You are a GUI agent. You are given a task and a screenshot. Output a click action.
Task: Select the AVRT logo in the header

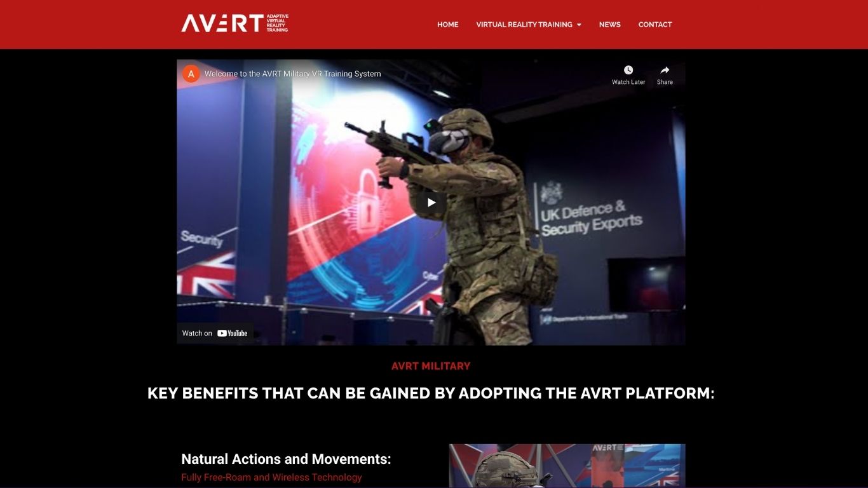tap(234, 23)
